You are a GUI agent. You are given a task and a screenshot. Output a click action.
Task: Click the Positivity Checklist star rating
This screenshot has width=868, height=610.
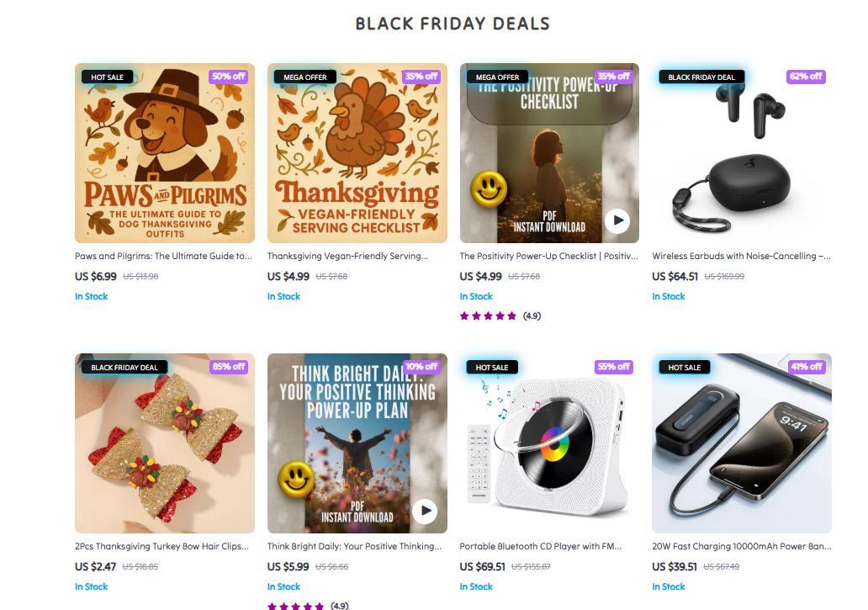488,316
